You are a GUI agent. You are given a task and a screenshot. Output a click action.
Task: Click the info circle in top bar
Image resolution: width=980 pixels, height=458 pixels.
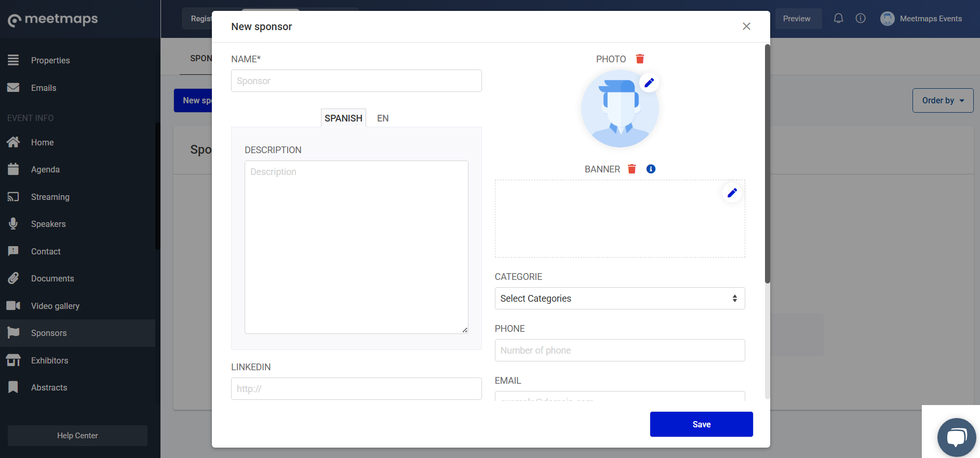pyautogui.click(x=861, y=19)
